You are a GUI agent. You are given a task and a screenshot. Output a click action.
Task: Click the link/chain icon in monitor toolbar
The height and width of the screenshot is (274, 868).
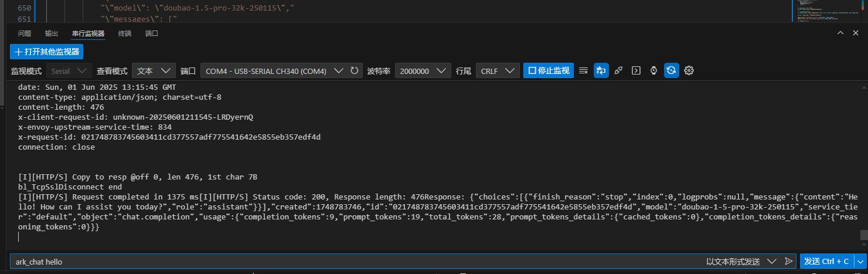tap(618, 70)
